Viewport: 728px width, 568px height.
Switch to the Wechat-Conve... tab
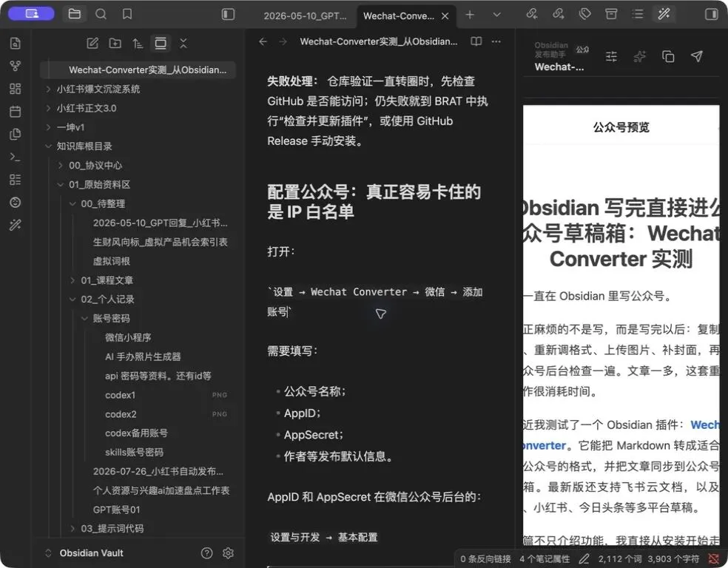click(x=398, y=16)
